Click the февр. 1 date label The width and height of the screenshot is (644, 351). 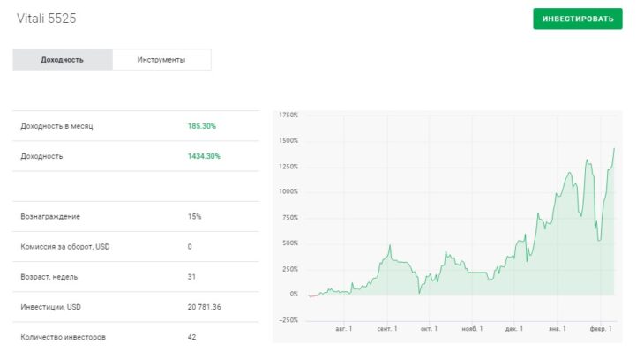(601, 328)
